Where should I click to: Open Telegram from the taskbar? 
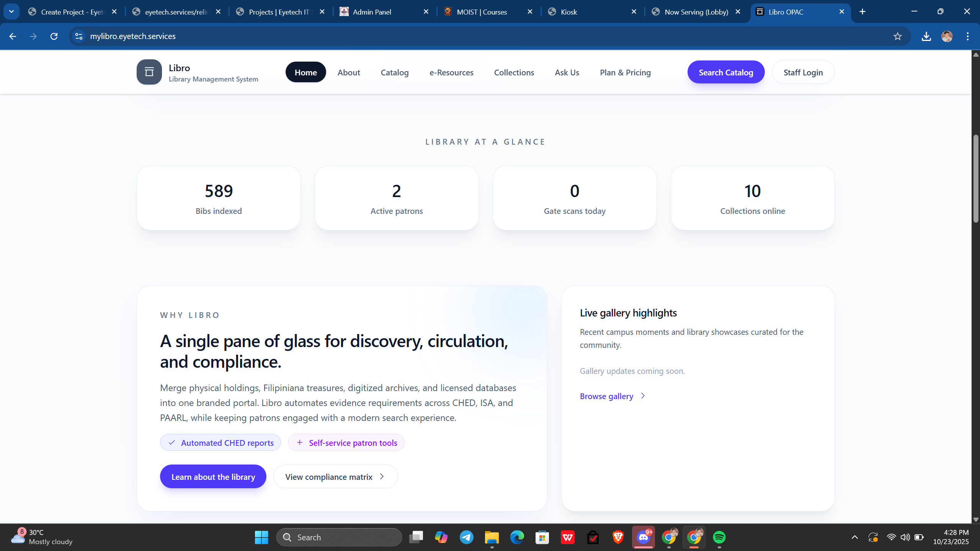point(466,537)
